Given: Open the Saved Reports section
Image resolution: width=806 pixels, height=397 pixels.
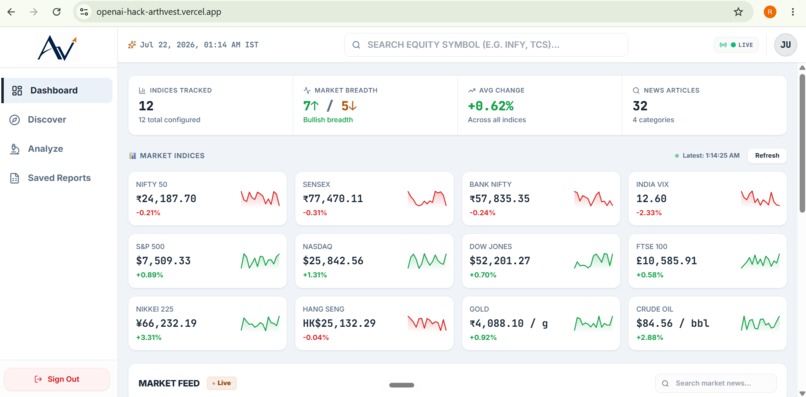Looking at the screenshot, I should (57, 178).
